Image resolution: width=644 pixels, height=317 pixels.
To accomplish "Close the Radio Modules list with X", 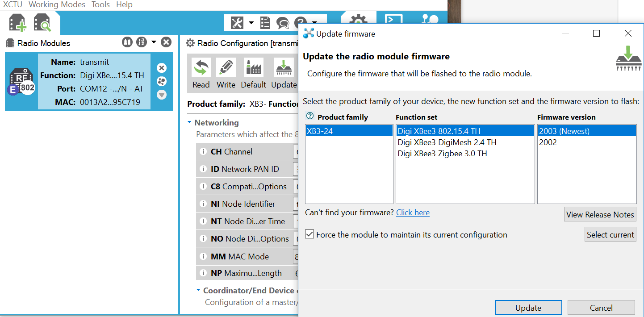I will [x=166, y=42].
